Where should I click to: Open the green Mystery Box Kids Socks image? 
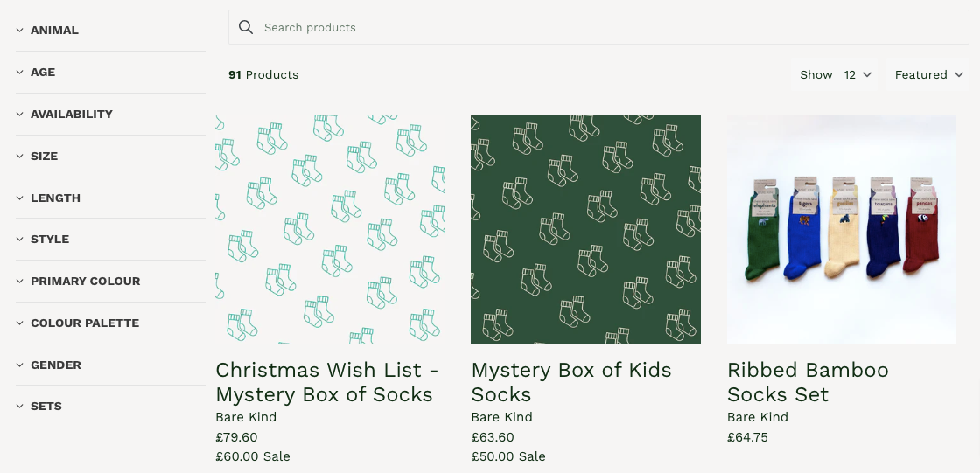click(585, 229)
